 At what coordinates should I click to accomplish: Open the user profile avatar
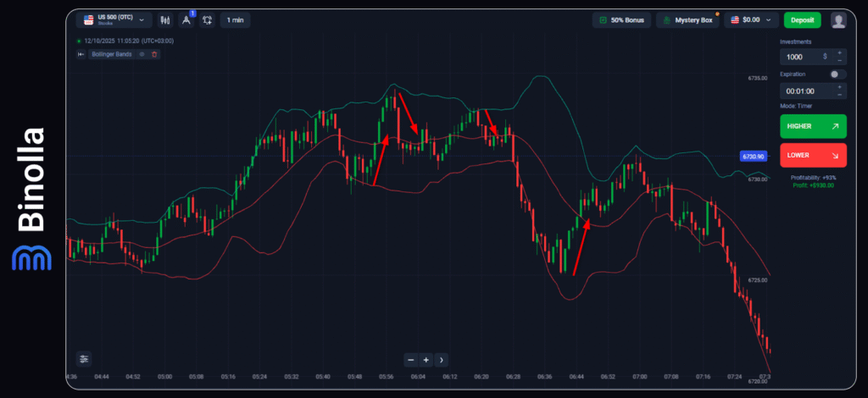point(838,19)
